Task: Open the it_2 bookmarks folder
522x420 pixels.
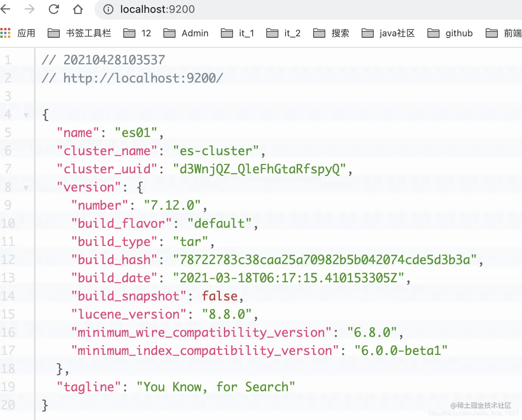Action: pyautogui.click(x=283, y=33)
